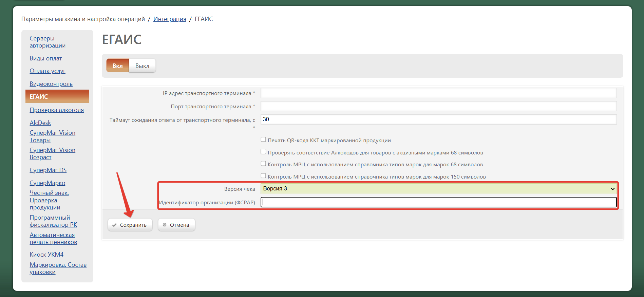Open the Версия чека dropdown

(x=438, y=189)
